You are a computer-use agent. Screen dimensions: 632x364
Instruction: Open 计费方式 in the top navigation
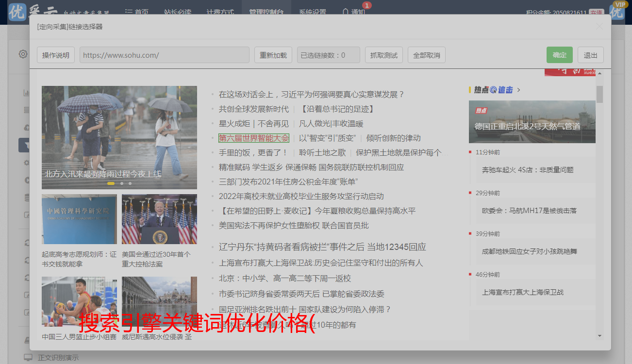220,12
